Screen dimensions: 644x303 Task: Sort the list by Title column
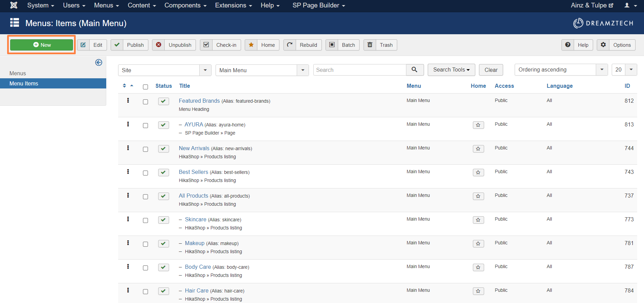pyautogui.click(x=184, y=86)
